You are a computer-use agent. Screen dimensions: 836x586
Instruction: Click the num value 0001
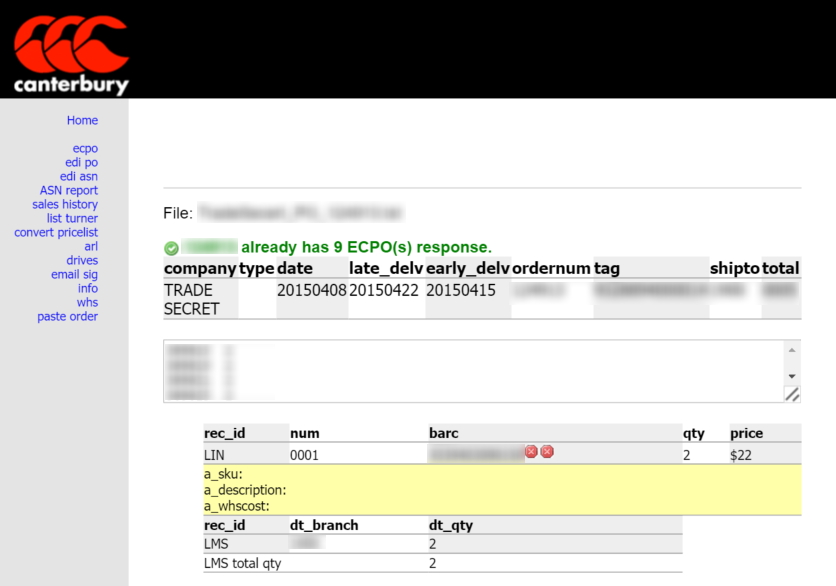(304, 455)
